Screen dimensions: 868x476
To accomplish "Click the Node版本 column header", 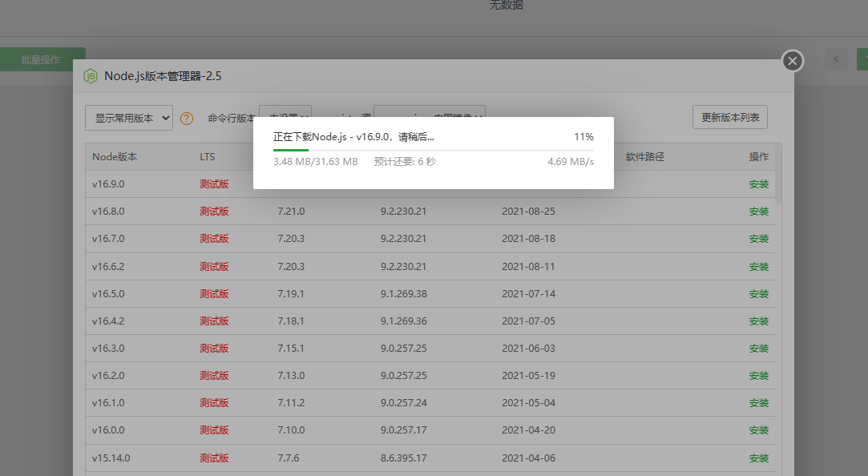I will (x=115, y=156).
